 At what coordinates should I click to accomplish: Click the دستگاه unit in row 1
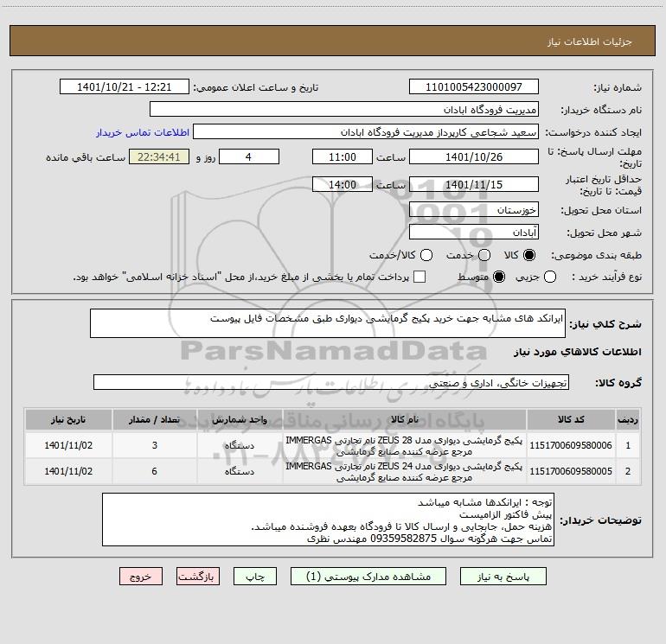[x=240, y=445]
